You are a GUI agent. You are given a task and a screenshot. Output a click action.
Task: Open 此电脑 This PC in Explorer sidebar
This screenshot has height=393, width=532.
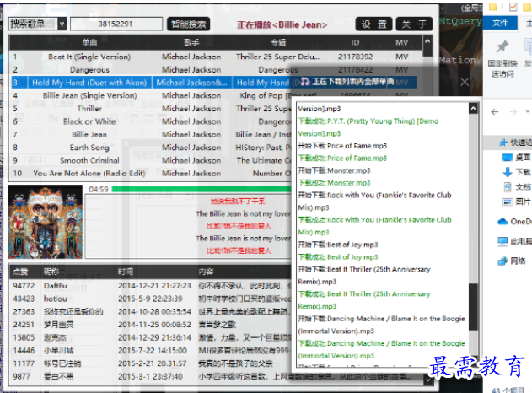coord(514,241)
